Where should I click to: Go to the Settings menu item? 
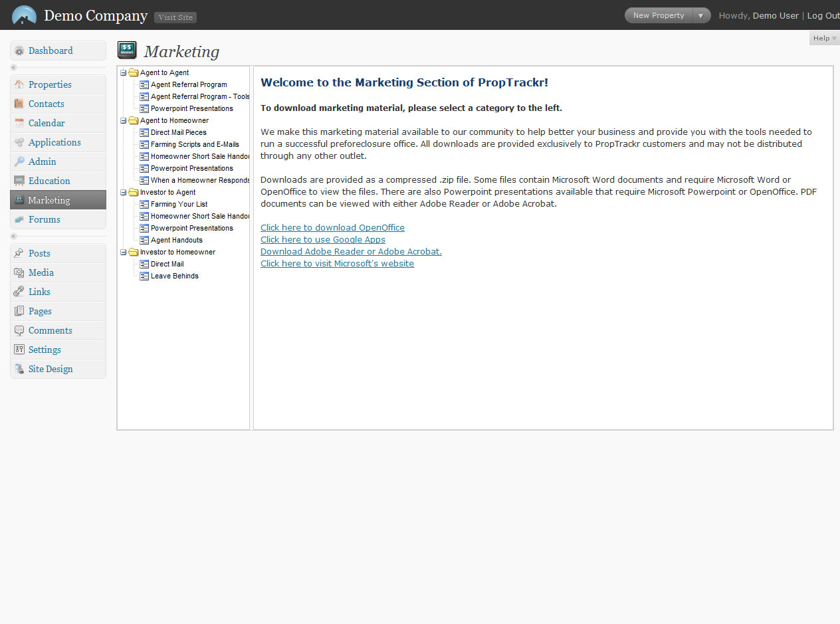pos(45,350)
